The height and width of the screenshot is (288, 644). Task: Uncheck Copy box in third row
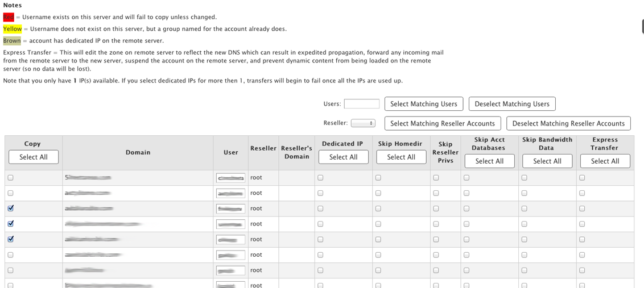tap(11, 208)
